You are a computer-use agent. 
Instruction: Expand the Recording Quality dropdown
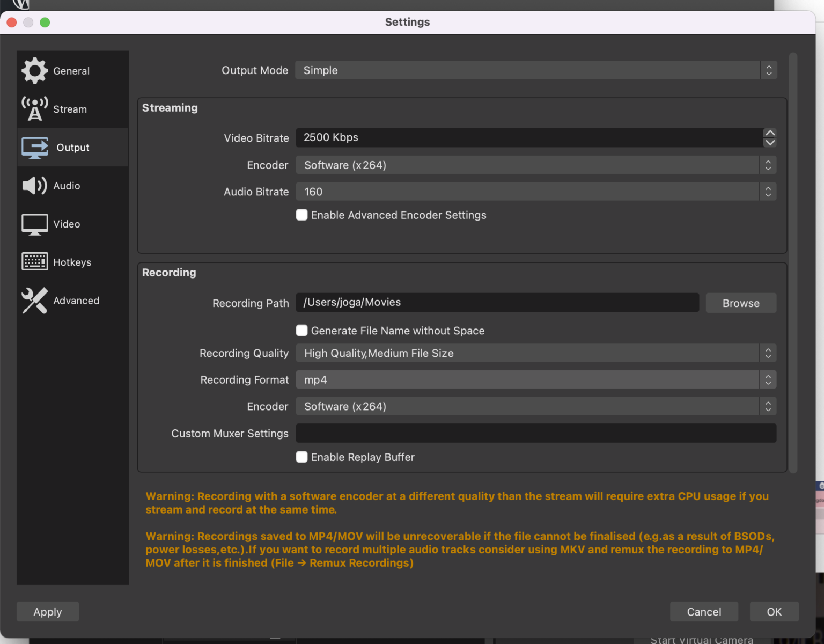pyautogui.click(x=535, y=353)
